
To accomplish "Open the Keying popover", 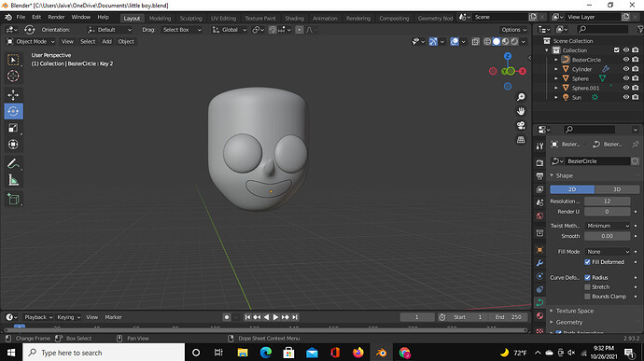I will [x=68, y=317].
